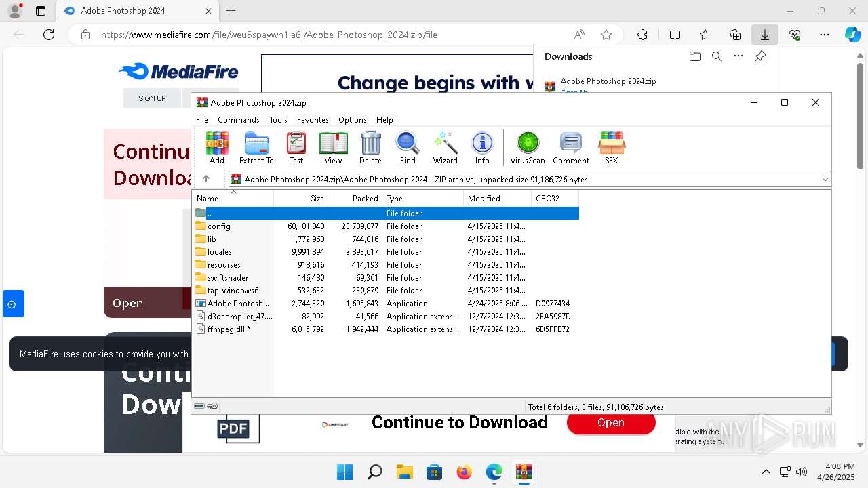The width and height of the screenshot is (868, 488).
Task: Open a new browser tab
Action: coord(231,11)
